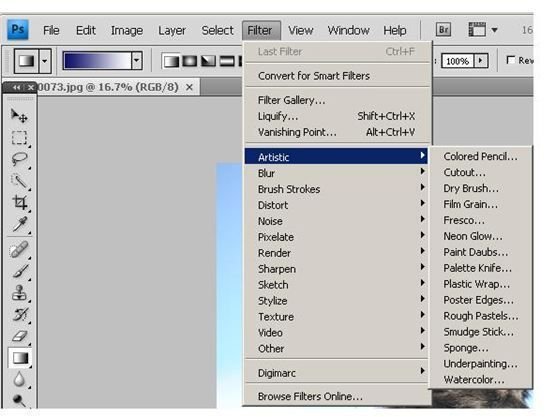Open the tool preset picker arrow
The height and width of the screenshot is (417, 545).
pos(45,61)
